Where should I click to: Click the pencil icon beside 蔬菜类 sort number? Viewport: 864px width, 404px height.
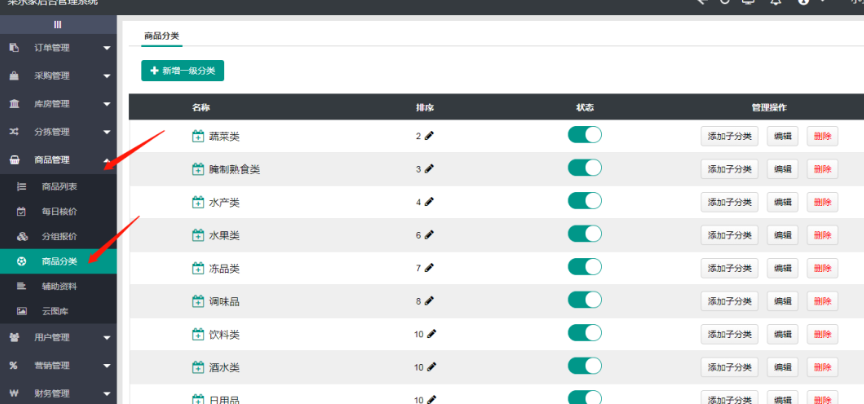coord(430,136)
